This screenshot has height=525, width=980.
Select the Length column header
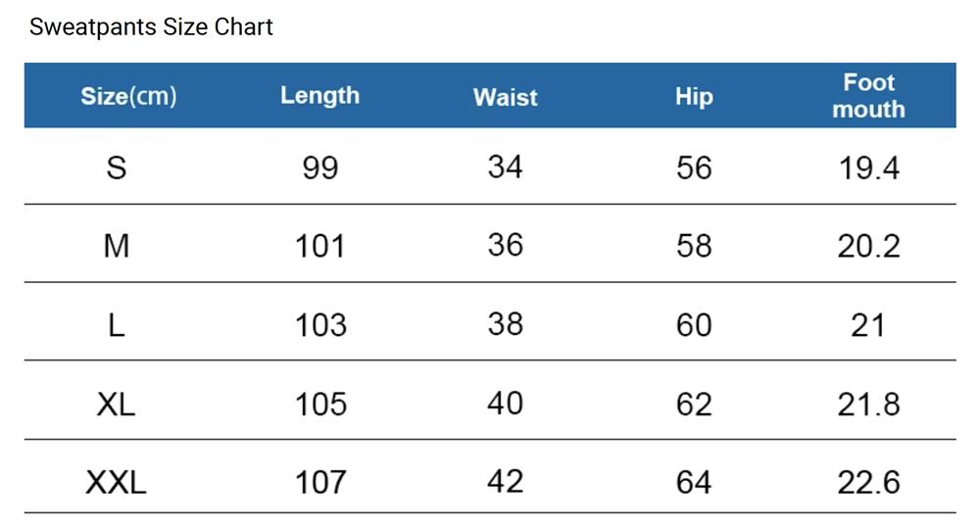(x=320, y=96)
